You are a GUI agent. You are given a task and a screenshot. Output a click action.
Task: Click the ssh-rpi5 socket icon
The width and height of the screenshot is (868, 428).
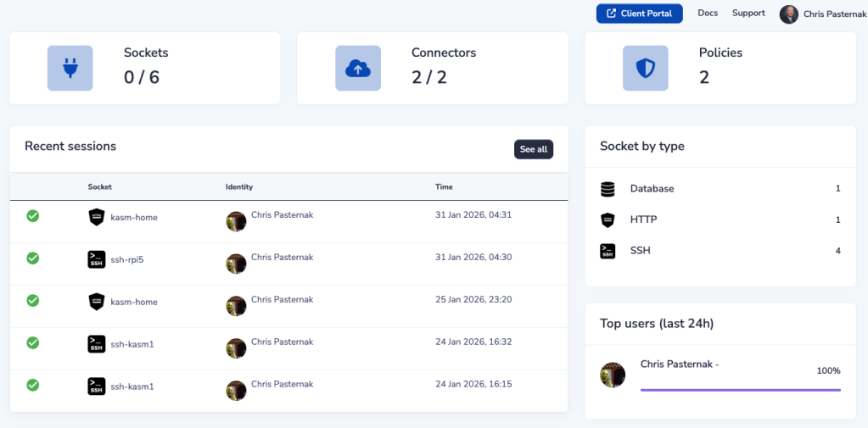97,260
